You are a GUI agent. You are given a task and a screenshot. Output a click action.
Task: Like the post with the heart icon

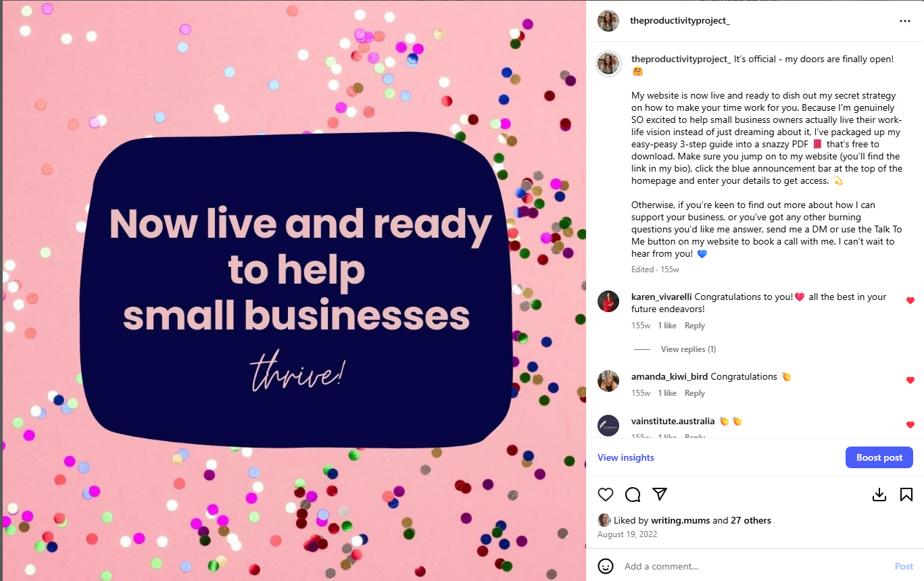[606, 495]
